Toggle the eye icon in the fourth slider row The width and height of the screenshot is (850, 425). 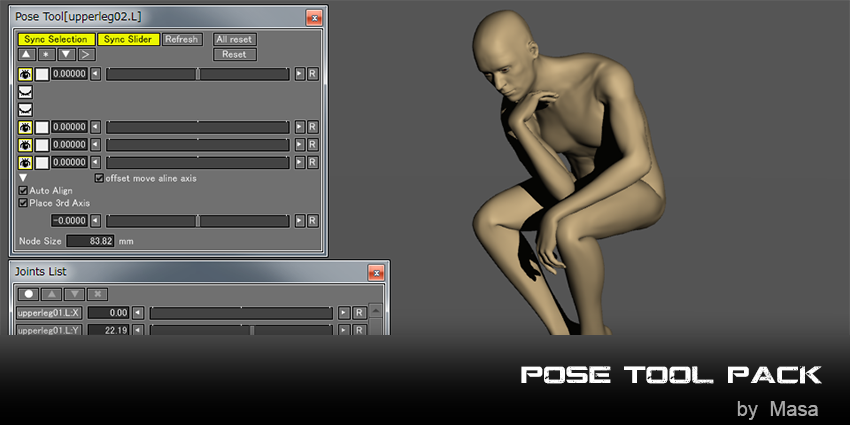(x=25, y=163)
